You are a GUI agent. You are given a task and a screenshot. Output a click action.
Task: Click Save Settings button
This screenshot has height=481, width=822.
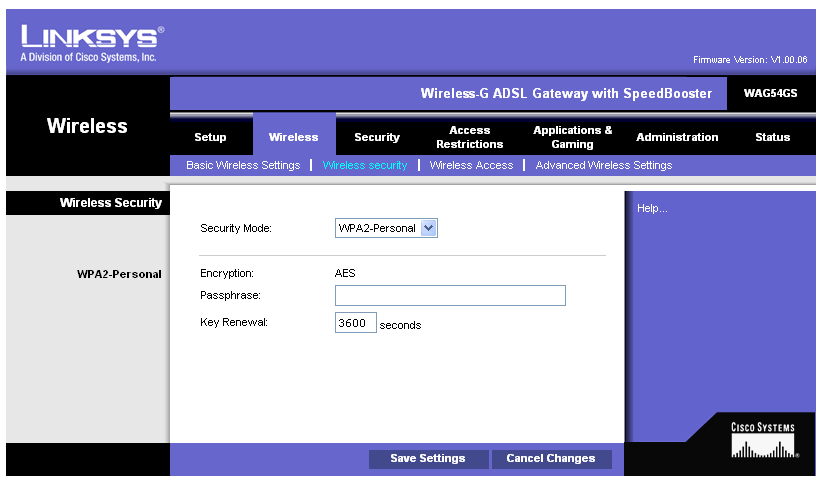(428, 458)
